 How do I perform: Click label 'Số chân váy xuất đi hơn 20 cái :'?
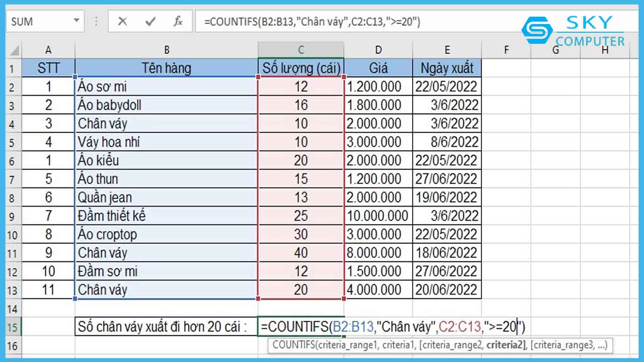coord(167,327)
